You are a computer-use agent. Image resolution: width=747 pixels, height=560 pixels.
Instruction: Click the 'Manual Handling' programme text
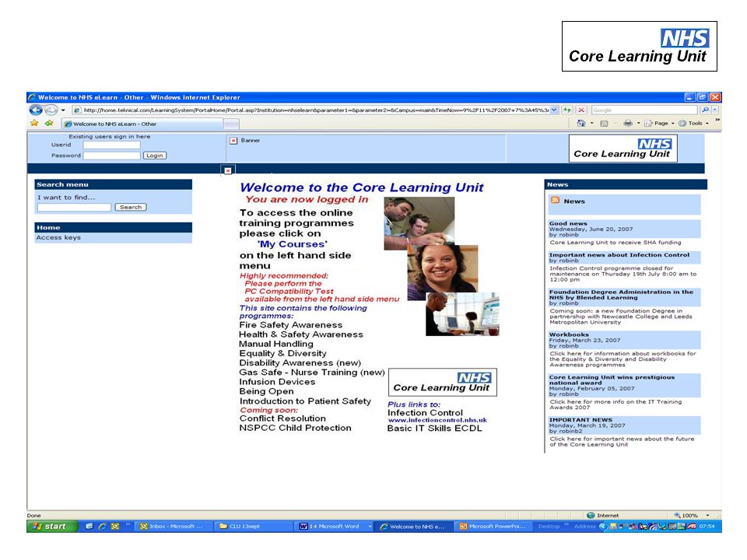pos(276,344)
